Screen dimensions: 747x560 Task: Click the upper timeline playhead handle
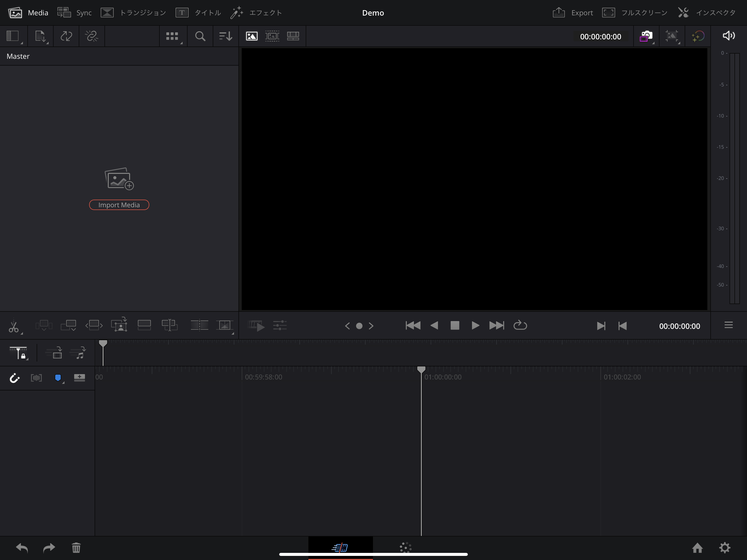coord(103,344)
